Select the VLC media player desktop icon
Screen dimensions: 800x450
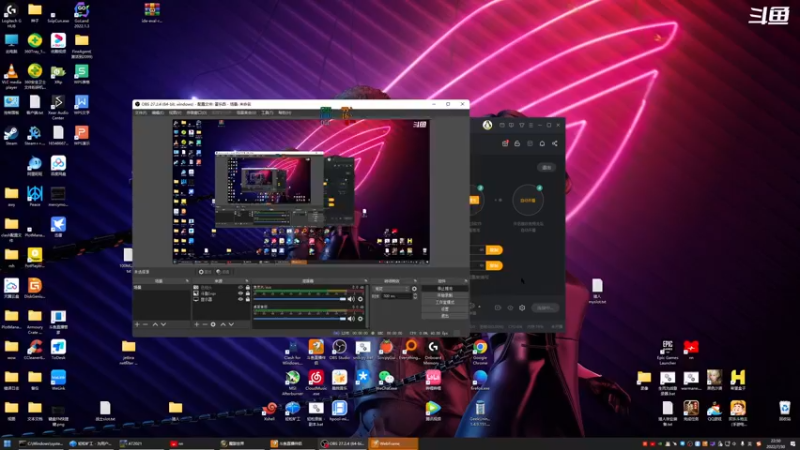pyautogui.click(x=11, y=77)
